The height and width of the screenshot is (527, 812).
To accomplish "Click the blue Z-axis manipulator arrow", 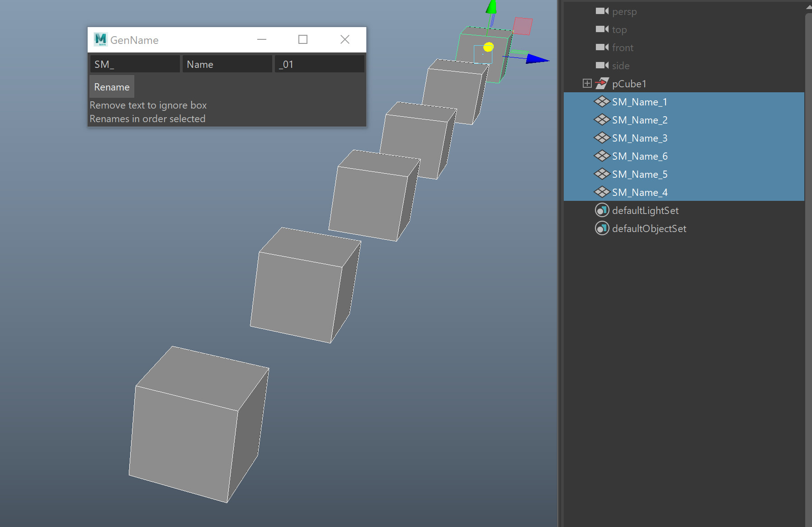I will click(x=533, y=58).
